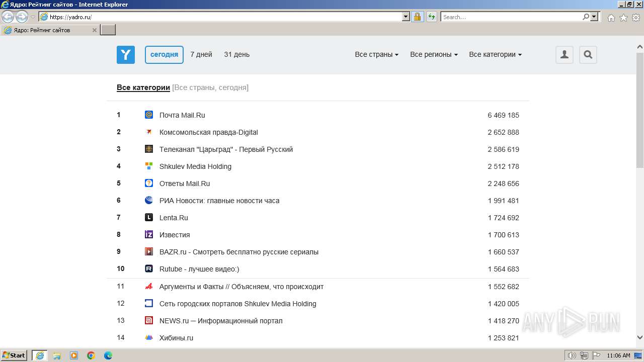Open a new blank tab
The height and width of the screenshot is (362, 644).
coord(108,30)
